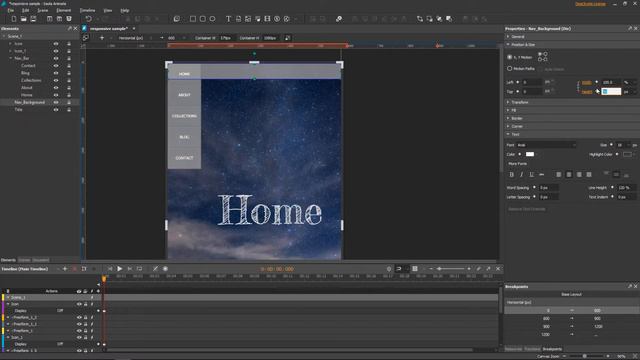Click the timeline zoom slider
The image size is (640, 360).
(450, 269)
